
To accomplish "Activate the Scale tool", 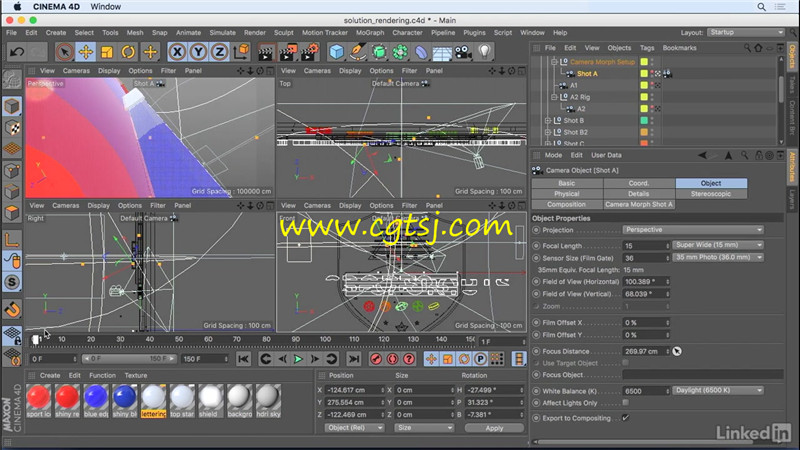I will (107, 52).
